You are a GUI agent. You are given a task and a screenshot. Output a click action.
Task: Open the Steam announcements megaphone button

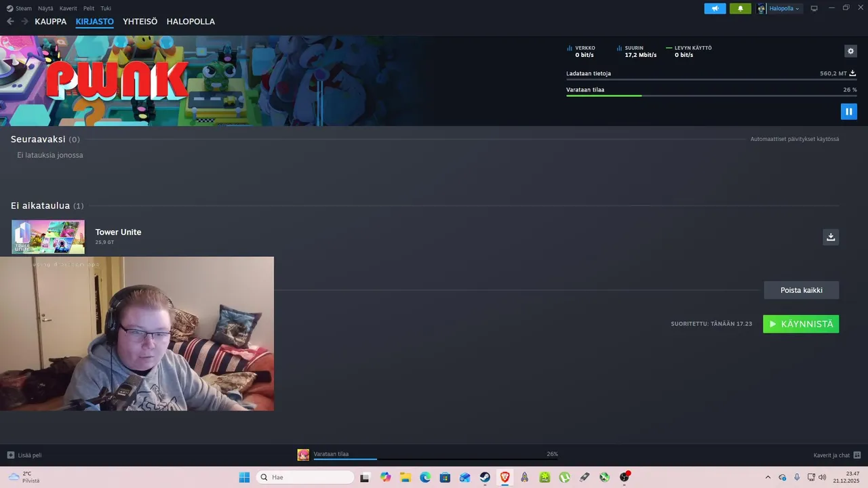click(715, 9)
